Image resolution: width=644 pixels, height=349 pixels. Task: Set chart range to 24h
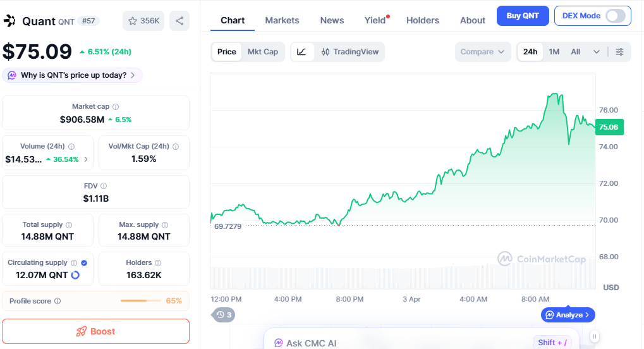pos(530,52)
